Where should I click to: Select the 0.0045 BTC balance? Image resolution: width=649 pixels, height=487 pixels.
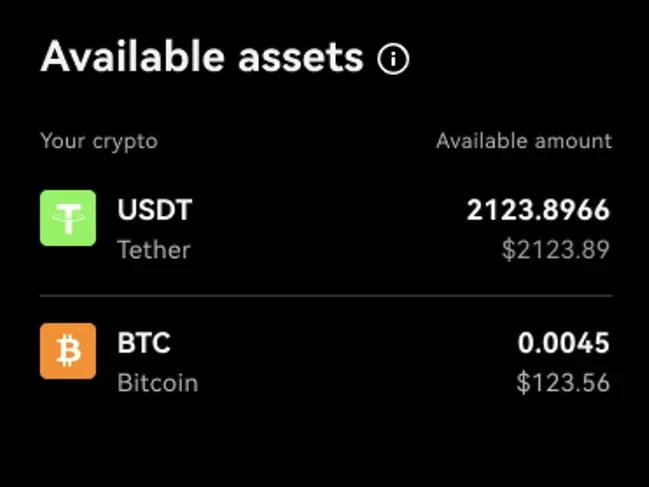563,343
